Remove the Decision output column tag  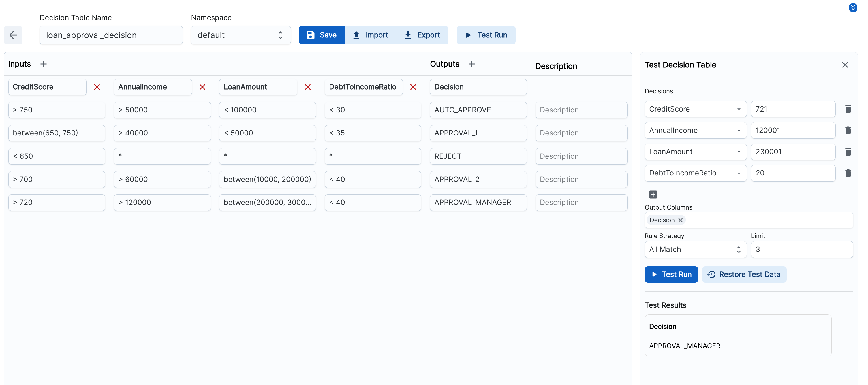coord(680,220)
